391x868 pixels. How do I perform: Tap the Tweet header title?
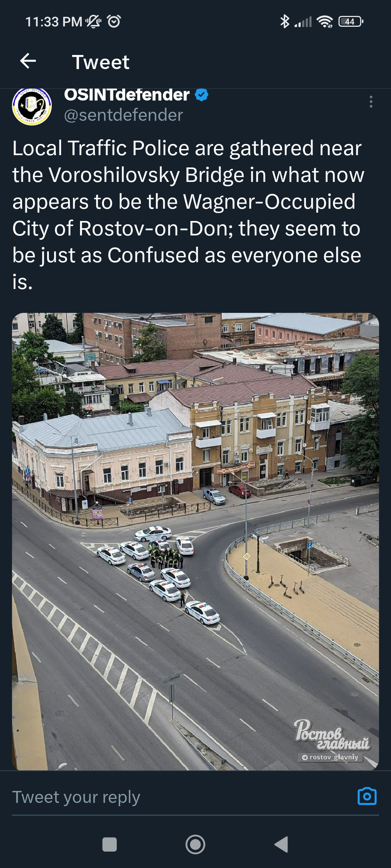pos(101,62)
